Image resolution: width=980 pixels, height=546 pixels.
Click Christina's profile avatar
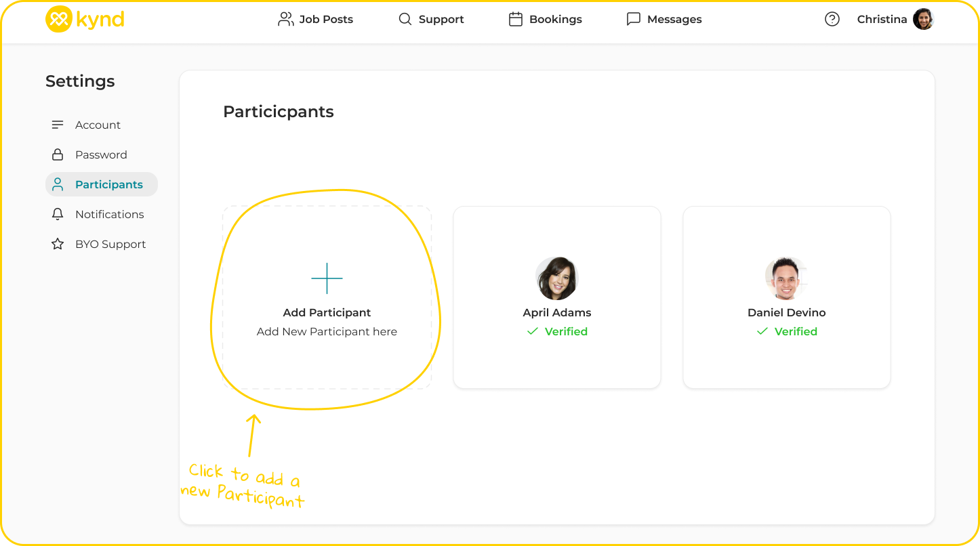(x=923, y=20)
